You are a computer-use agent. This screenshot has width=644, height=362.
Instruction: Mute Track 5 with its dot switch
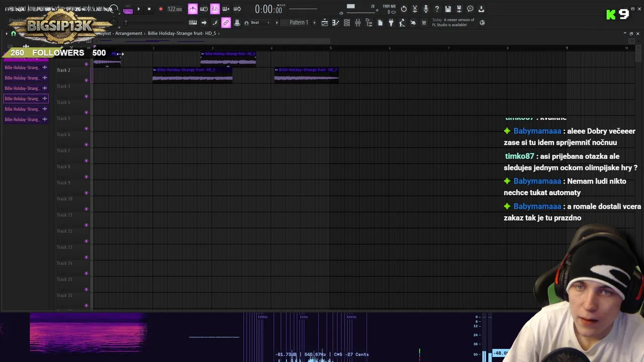click(x=87, y=128)
